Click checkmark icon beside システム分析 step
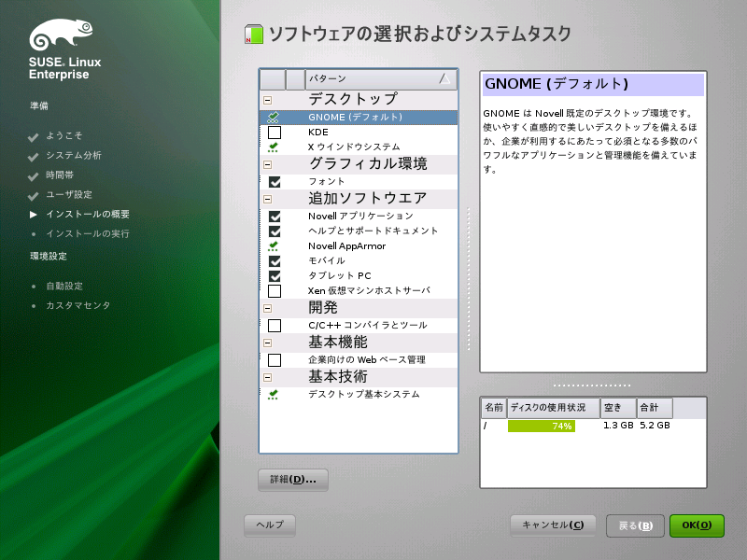The image size is (747, 560). point(34,157)
